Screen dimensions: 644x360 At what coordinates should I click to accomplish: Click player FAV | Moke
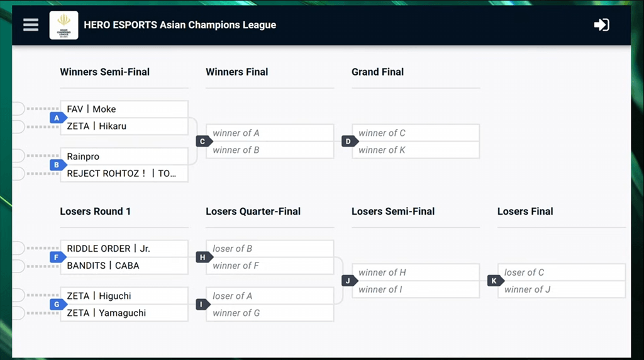124,110
